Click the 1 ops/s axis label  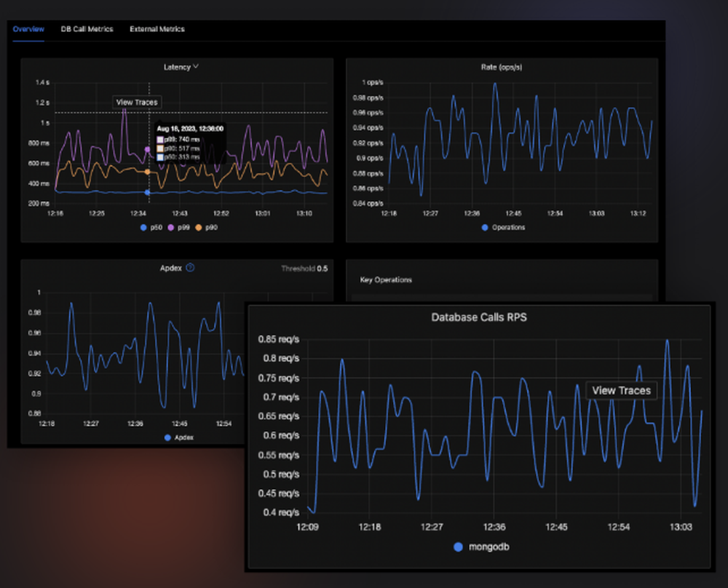[373, 83]
